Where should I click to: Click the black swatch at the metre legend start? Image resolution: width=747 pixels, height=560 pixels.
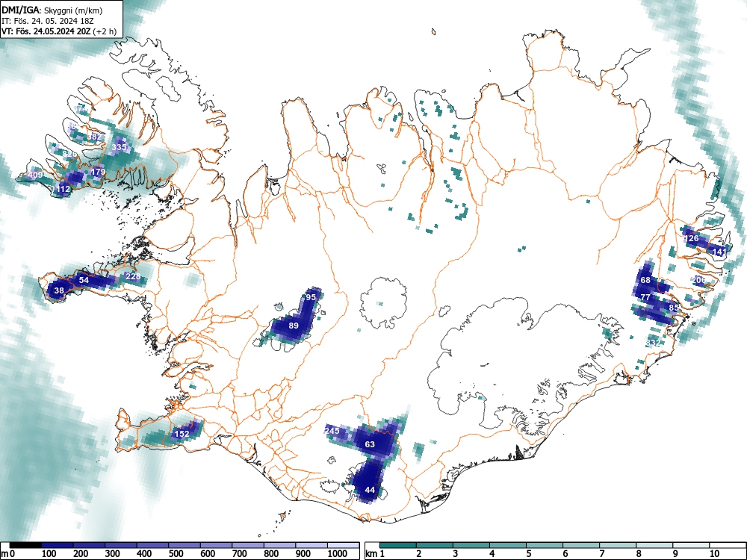coord(25,545)
